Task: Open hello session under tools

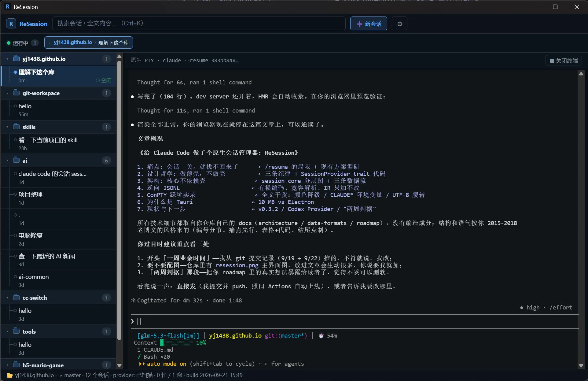Action: point(59,348)
